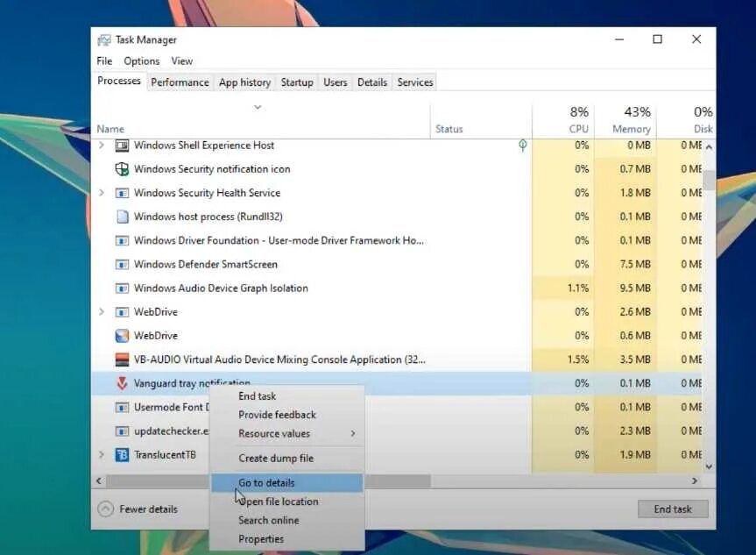Viewport: 756px width, 555px height.
Task: Expand Windows Security Health Service row
Action: [102, 193]
